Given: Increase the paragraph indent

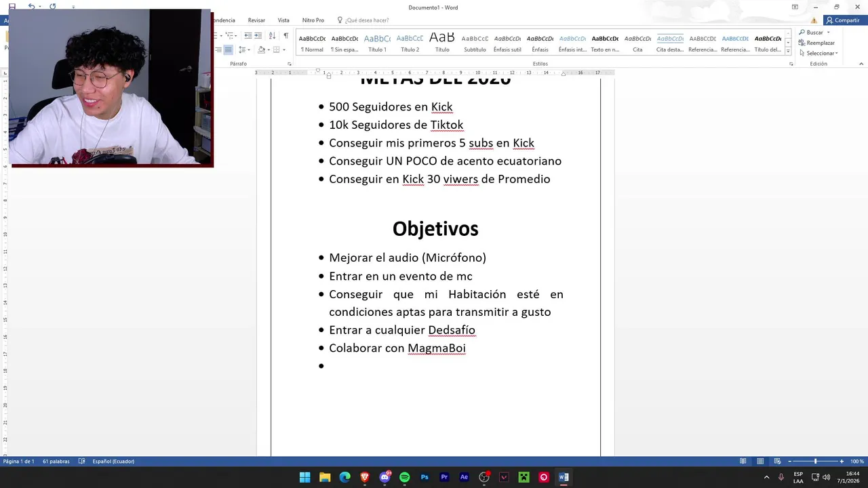Looking at the screenshot, I should pos(258,35).
